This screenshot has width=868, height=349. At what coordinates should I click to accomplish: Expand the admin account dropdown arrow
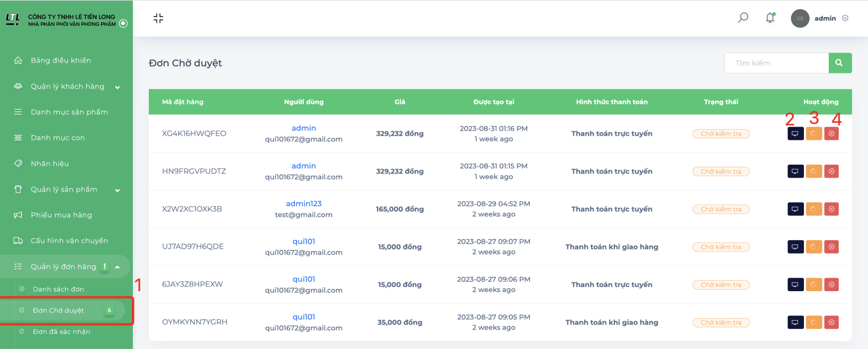pyautogui.click(x=845, y=18)
